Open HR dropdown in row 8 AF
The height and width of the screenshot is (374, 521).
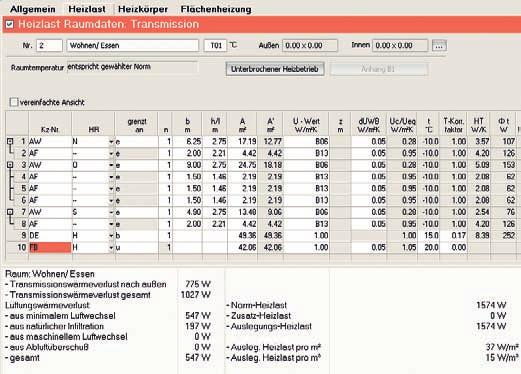point(111,224)
